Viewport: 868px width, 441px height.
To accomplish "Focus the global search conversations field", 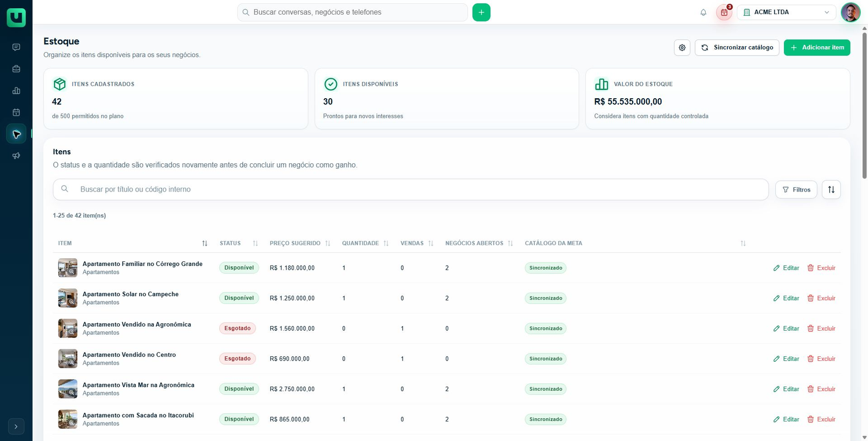I will coord(353,12).
